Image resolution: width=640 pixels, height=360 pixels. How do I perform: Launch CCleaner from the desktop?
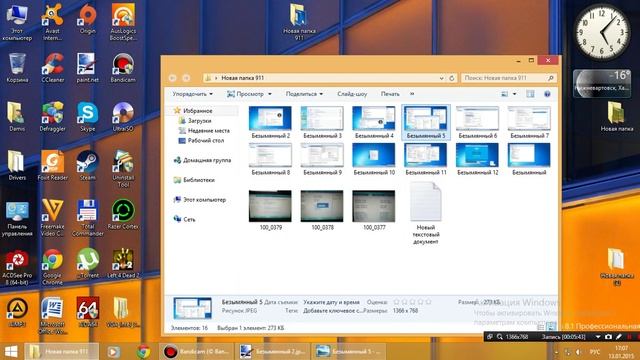tap(52, 68)
